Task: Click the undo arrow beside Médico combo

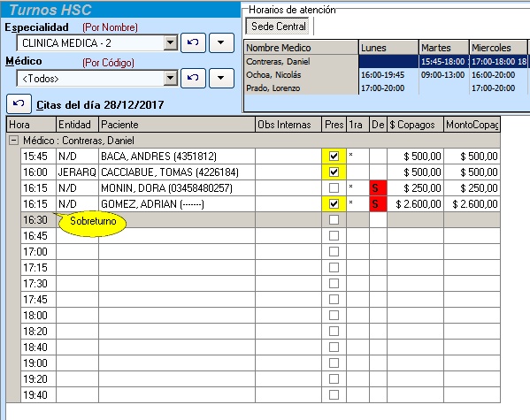Action: pos(193,78)
